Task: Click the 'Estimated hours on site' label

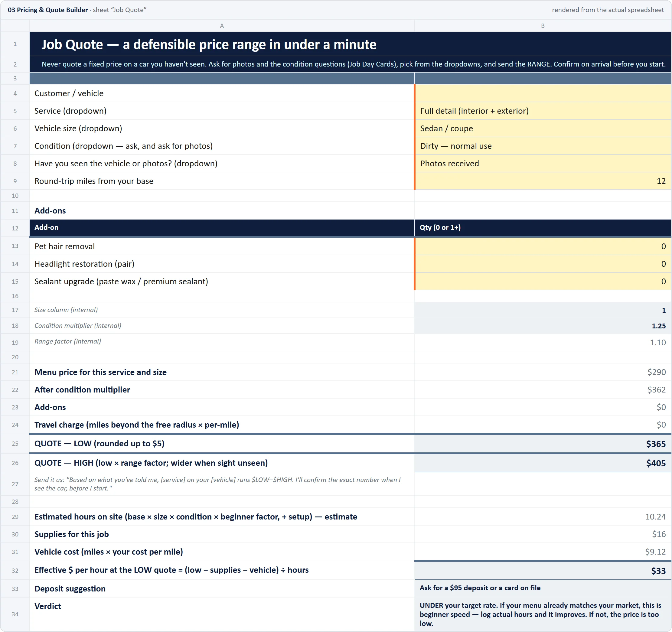Action: tap(196, 517)
